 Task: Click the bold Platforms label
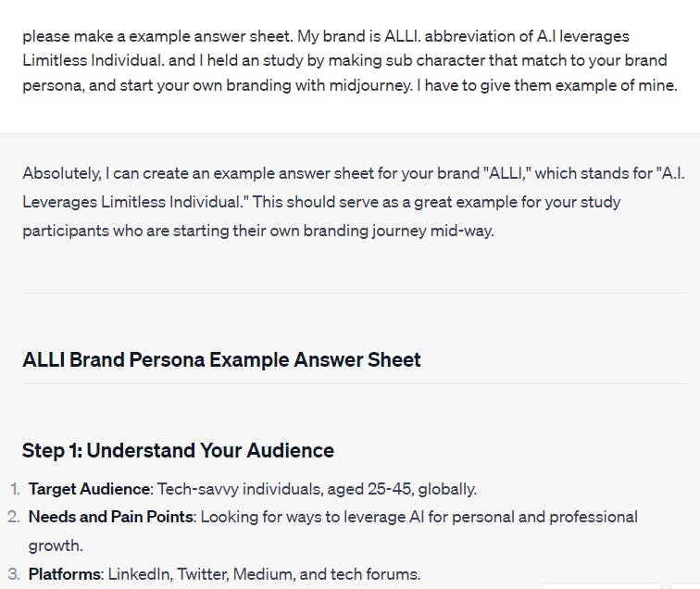pos(64,574)
